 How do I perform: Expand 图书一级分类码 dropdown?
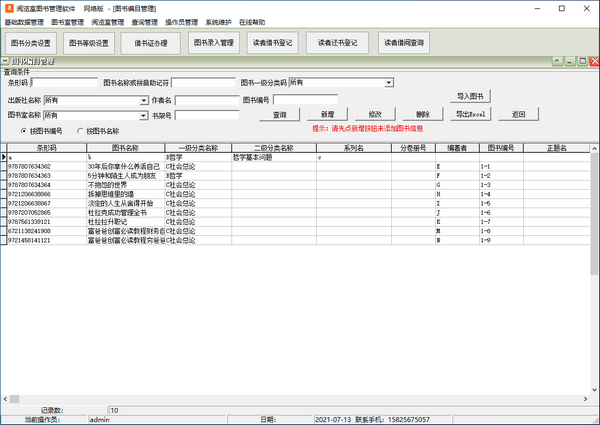point(388,83)
